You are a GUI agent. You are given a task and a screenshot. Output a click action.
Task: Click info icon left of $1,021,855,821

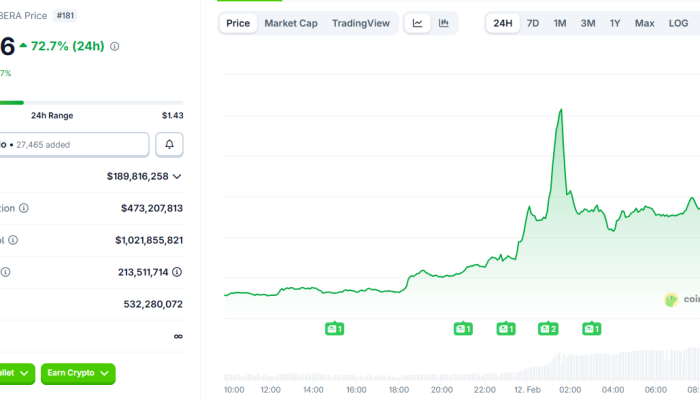tap(13, 240)
